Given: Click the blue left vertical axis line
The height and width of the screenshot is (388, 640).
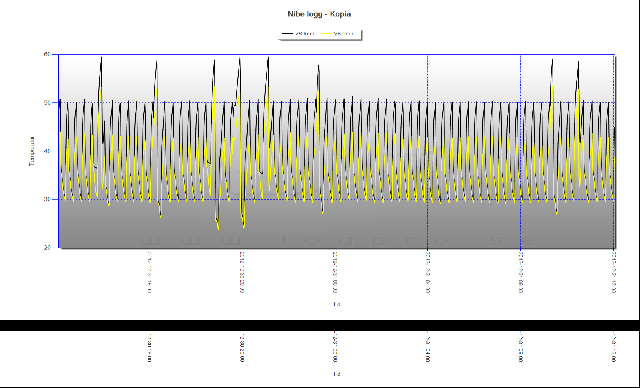Looking at the screenshot, I should coord(59,151).
